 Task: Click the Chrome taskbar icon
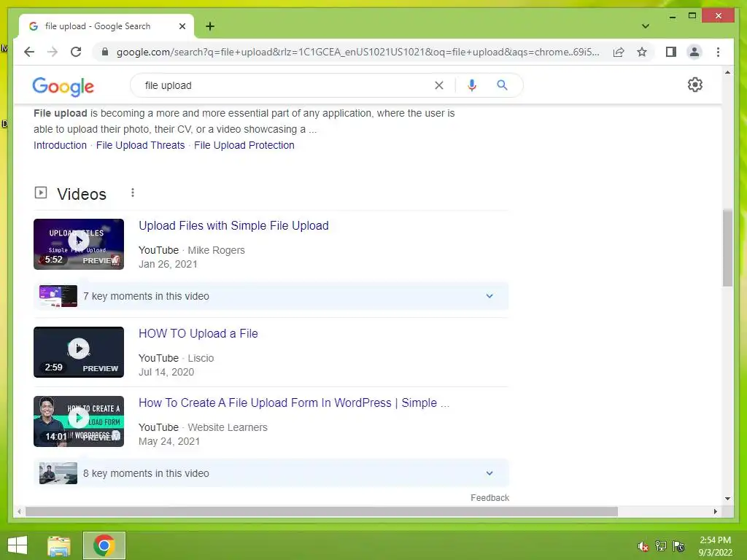point(104,545)
